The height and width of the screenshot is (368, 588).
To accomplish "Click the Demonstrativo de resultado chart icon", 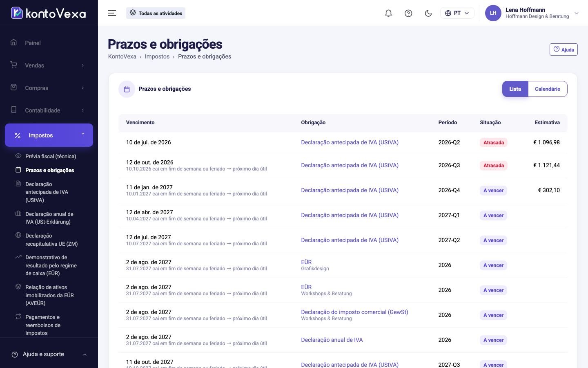I will tap(18, 257).
